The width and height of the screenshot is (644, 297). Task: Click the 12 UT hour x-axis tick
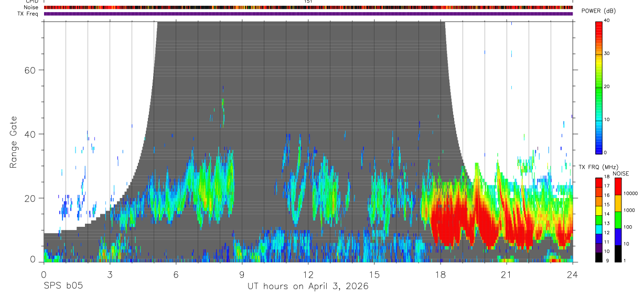coord(308,274)
